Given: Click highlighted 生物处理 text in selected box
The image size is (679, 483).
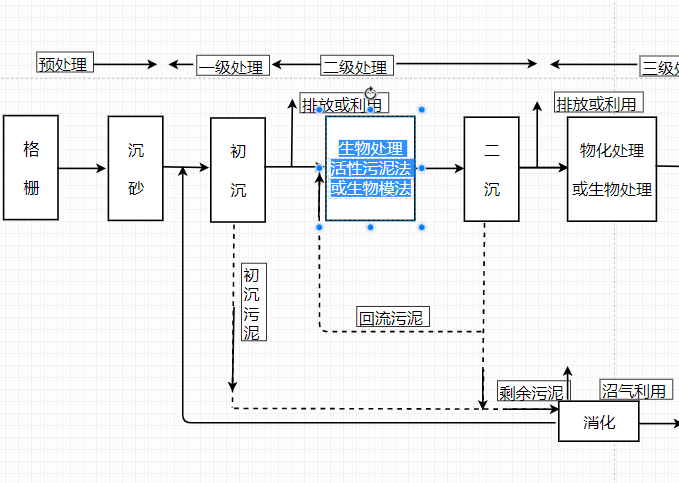Looking at the screenshot, I should tap(371, 149).
